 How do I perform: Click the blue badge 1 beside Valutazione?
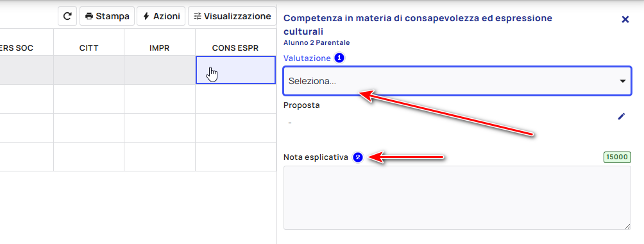(339, 58)
